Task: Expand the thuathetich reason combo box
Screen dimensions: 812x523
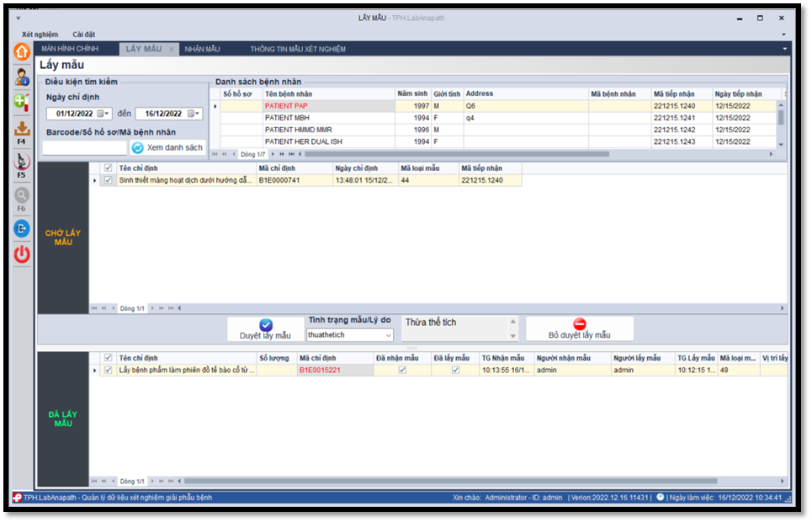Action: click(x=388, y=335)
